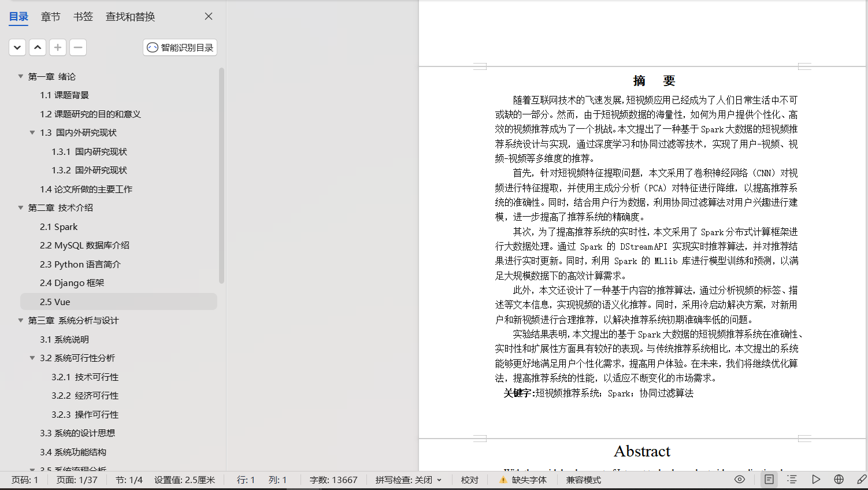Screen dimensions: 868x490
Task: Jump to 3.4 系统功能结构
Action: (73, 452)
